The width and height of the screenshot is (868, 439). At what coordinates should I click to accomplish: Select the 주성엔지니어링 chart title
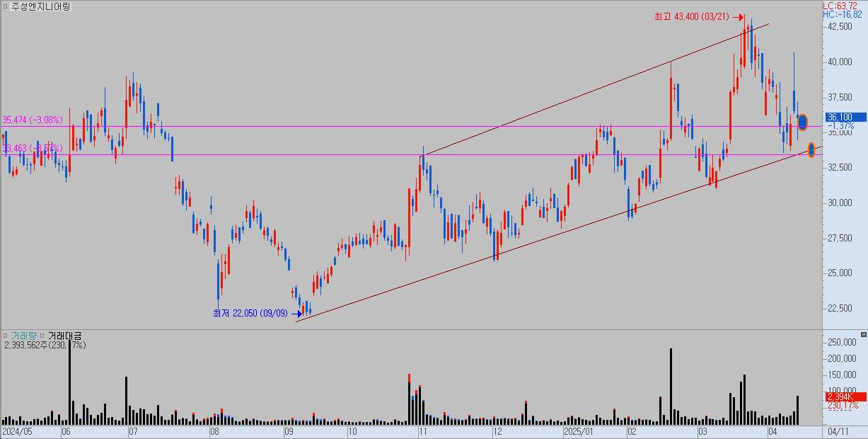[x=41, y=6]
